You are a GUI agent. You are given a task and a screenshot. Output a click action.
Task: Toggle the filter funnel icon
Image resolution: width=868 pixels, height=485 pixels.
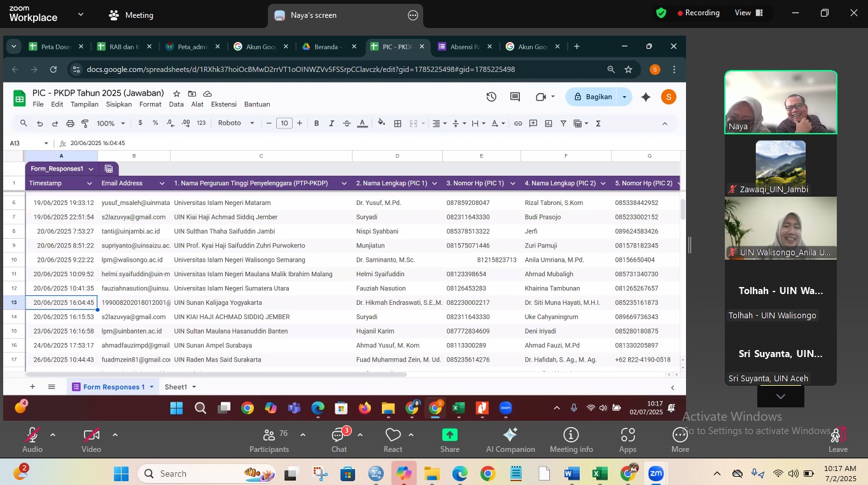point(563,123)
